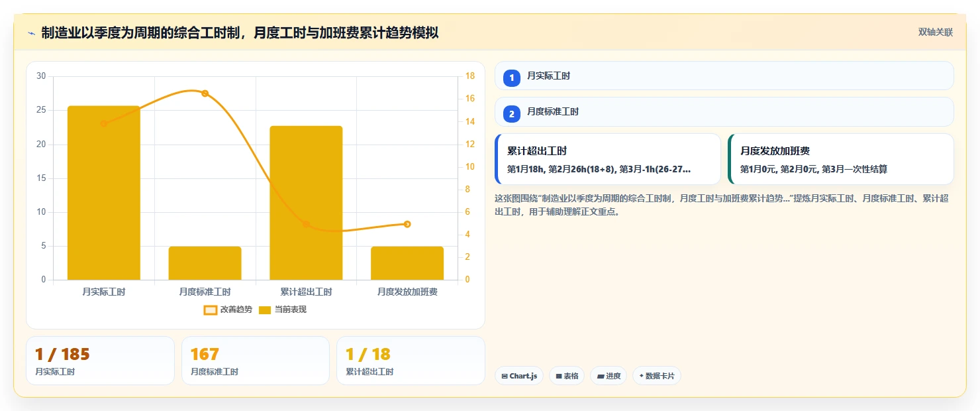This screenshot has width=980, height=411.
Task: Select the 月度标准工时 bar in chart
Action: click(205, 263)
